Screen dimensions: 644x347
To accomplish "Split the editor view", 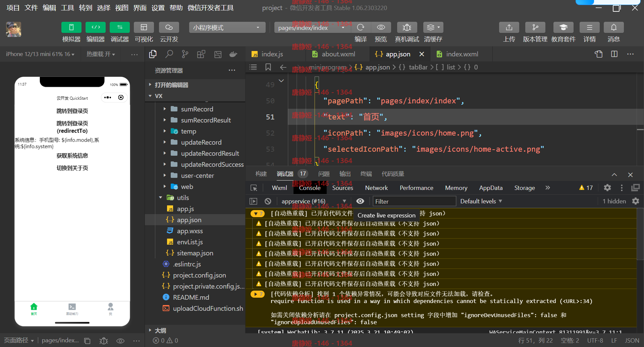I will [614, 54].
